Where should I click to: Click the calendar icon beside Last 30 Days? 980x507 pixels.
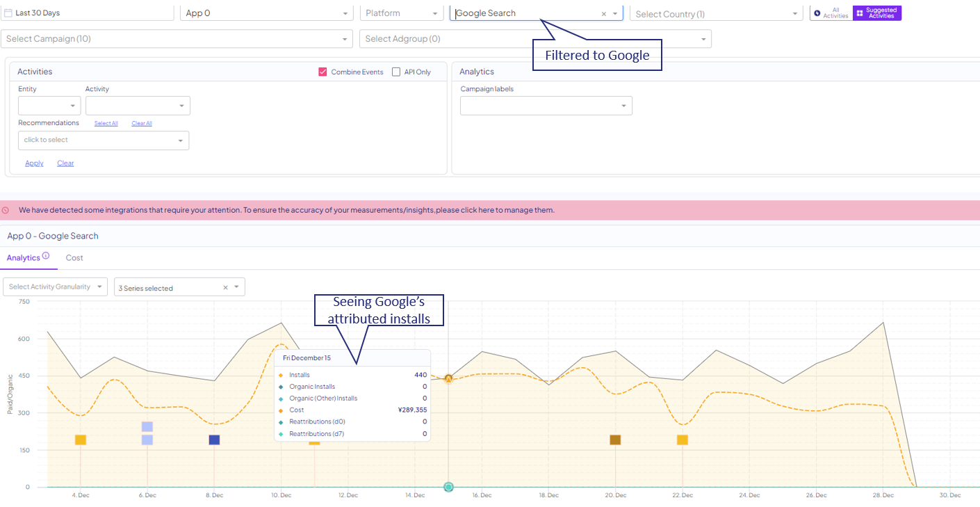8,13
